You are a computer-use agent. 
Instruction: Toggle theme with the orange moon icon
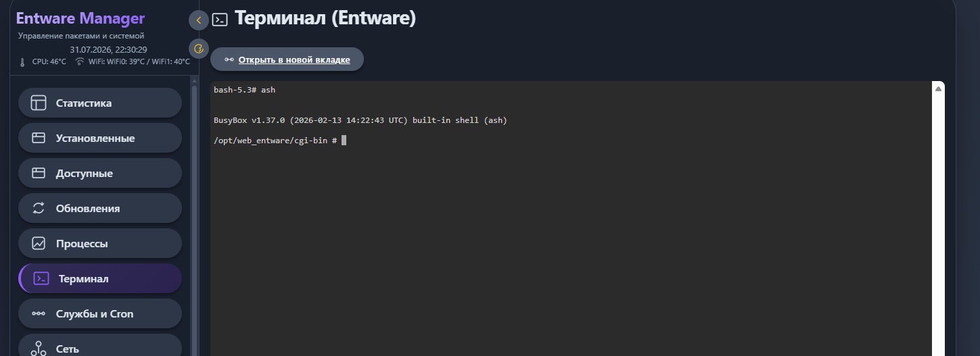pos(199,49)
